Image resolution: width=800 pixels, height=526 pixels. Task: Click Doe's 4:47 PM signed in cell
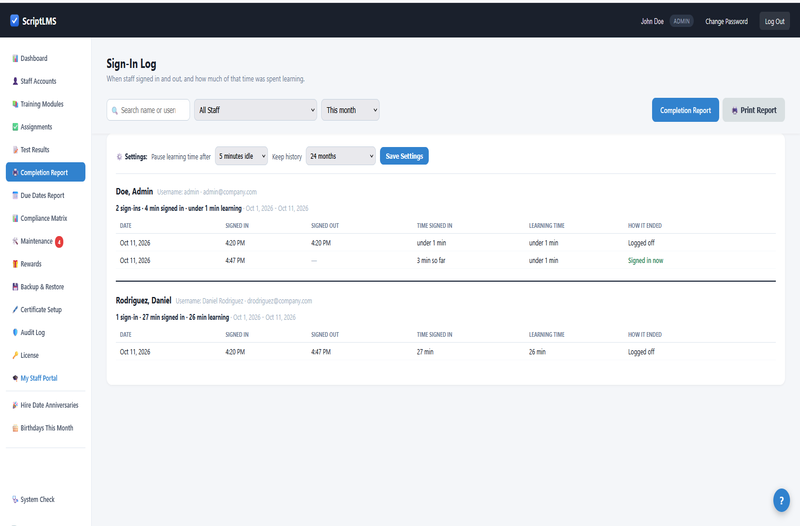[x=235, y=261]
